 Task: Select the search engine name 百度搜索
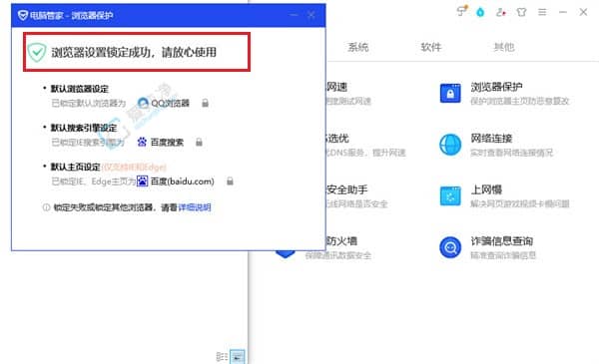[x=167, y=143]
